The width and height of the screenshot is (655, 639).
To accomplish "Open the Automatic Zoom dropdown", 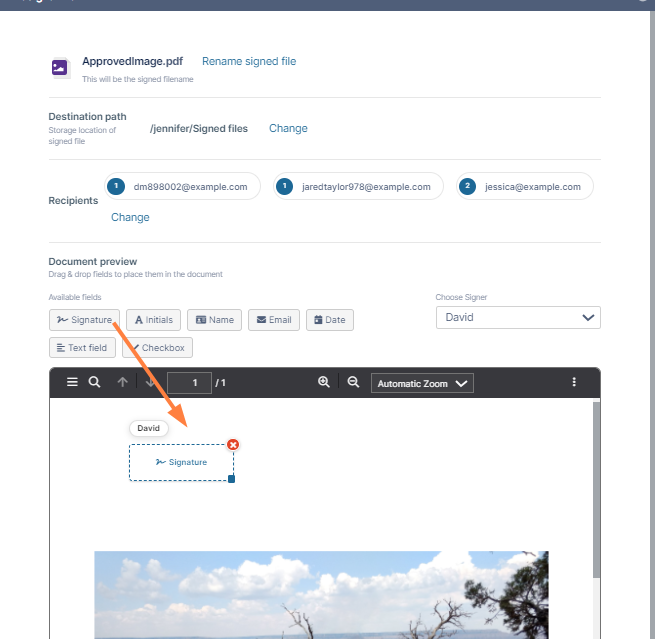I will tap(422, 383).
